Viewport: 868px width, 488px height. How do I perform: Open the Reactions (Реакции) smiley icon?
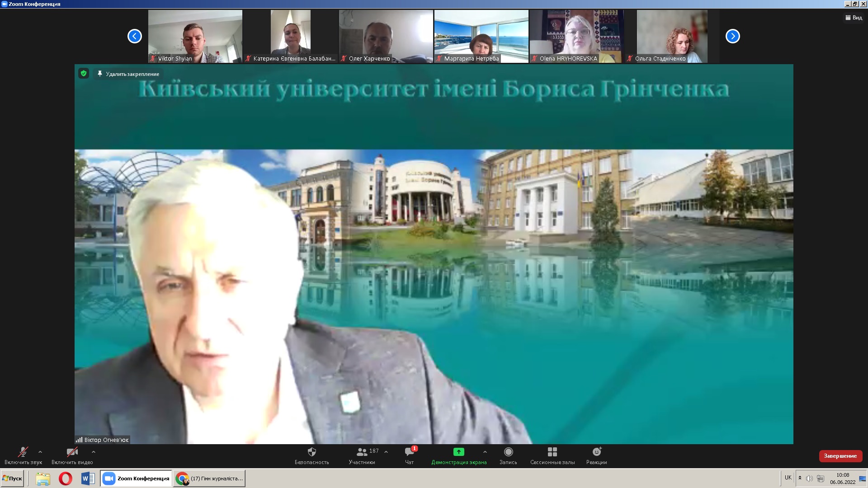click(597, 452)
